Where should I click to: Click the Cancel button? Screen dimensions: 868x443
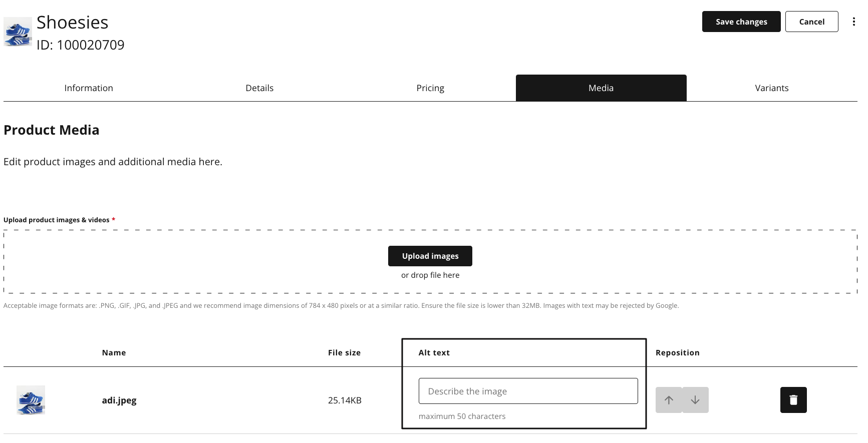[812, 22]
